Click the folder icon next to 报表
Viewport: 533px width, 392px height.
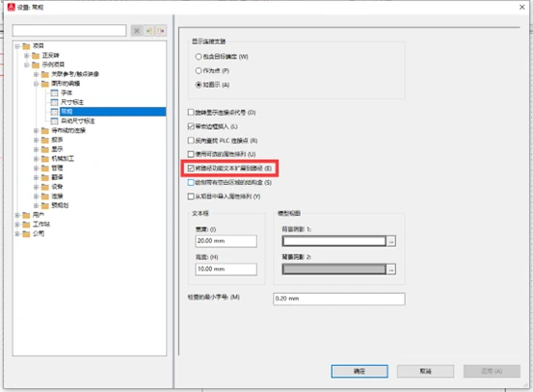tap(45, 140)
